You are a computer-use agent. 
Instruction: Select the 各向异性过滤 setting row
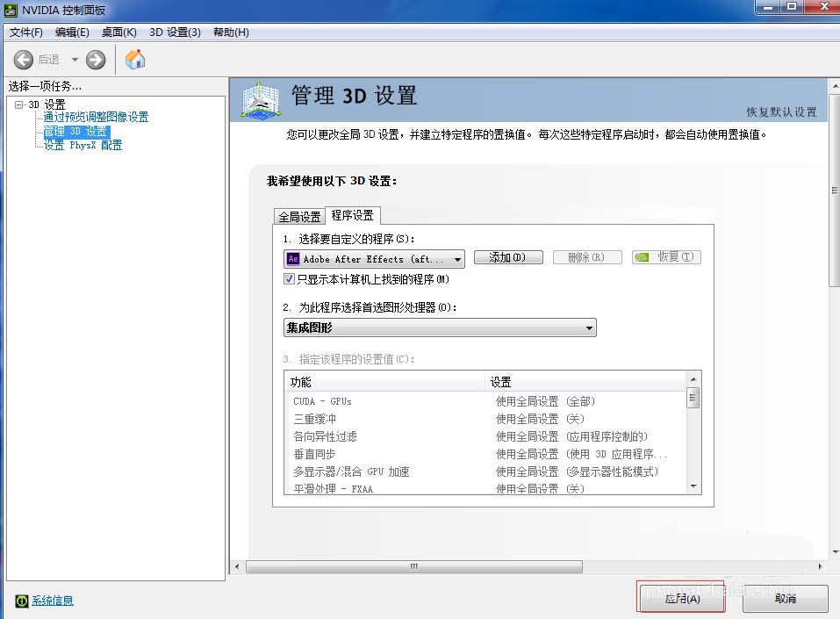click(485, 436)
